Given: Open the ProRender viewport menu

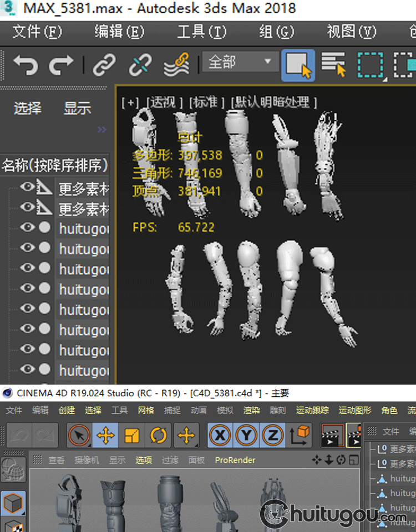Looking at the screenshot, I should click(235, 460).
